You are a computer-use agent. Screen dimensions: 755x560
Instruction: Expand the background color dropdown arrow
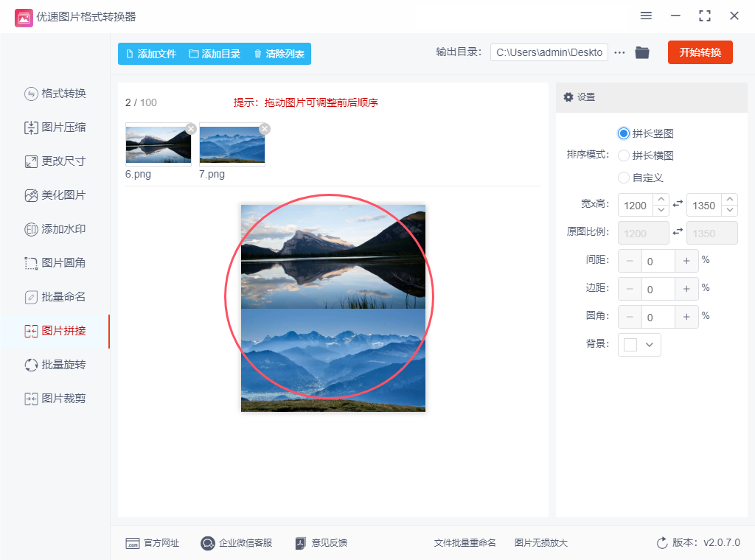pos(649,344)
